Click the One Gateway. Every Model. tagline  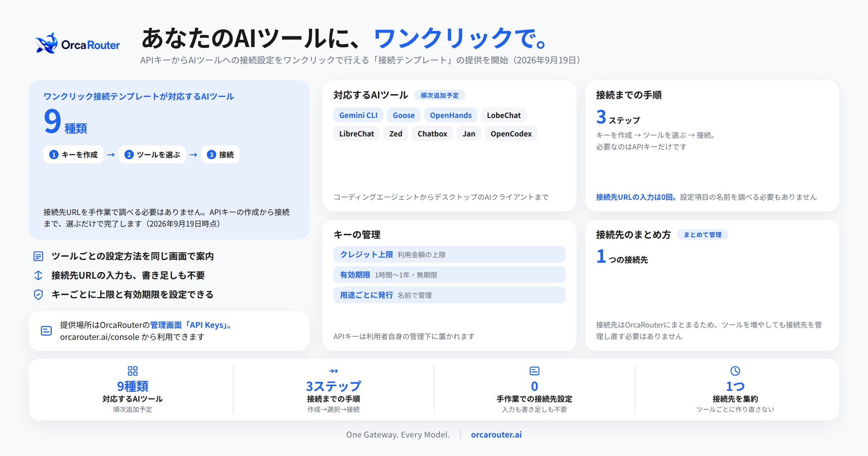398,435
